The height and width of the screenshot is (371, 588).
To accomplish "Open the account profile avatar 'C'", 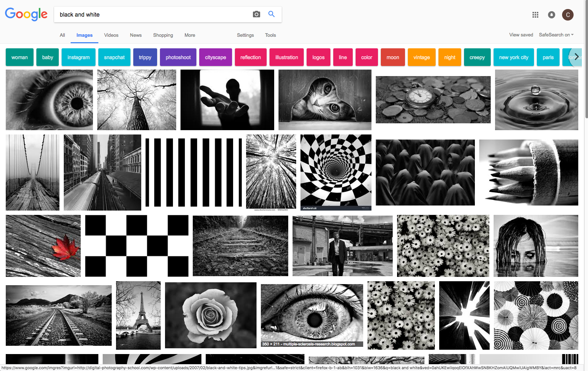I will coord(568,15).
